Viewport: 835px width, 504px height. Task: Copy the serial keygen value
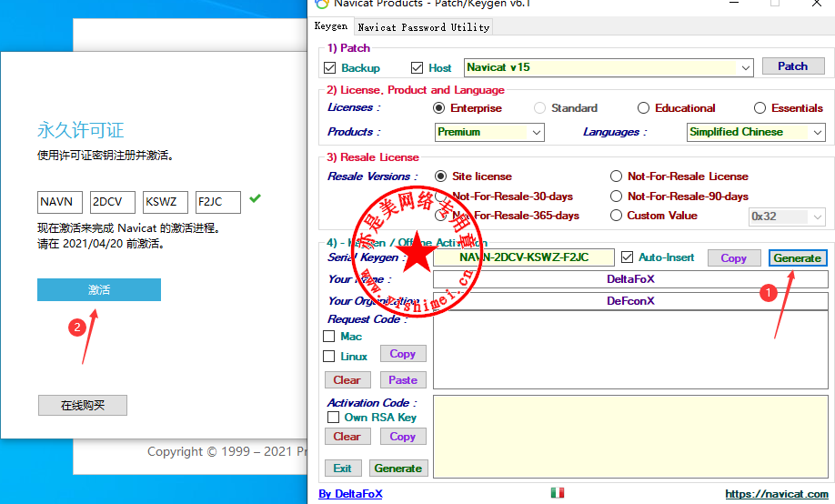click(x=734, y=257)
